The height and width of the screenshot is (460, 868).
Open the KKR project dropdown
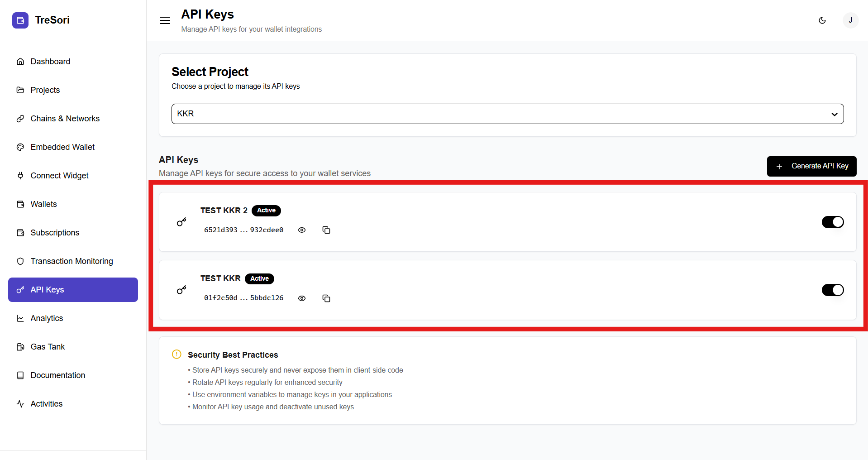point(507,114)
